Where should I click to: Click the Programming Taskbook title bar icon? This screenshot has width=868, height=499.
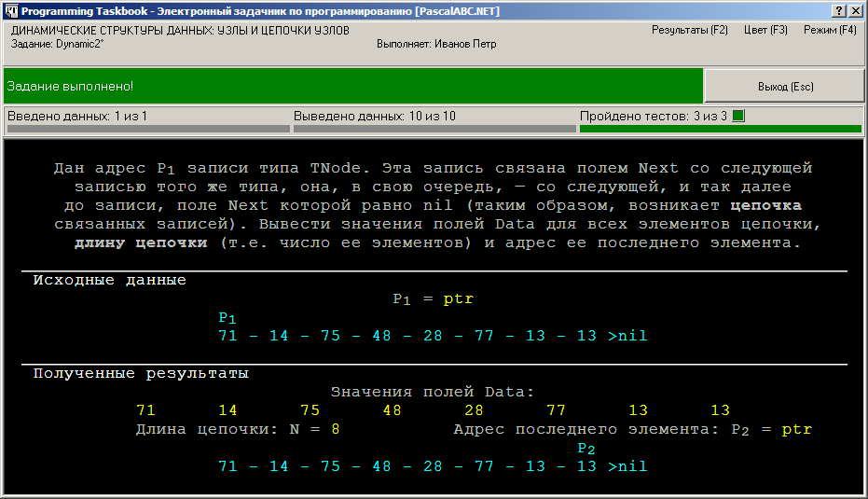coord(10,10)
